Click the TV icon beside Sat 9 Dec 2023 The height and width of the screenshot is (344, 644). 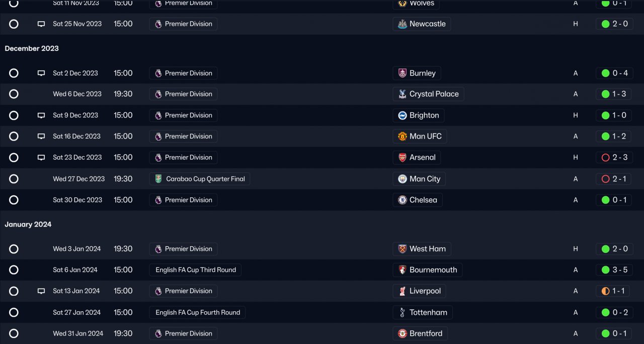(x=41, y=115)
